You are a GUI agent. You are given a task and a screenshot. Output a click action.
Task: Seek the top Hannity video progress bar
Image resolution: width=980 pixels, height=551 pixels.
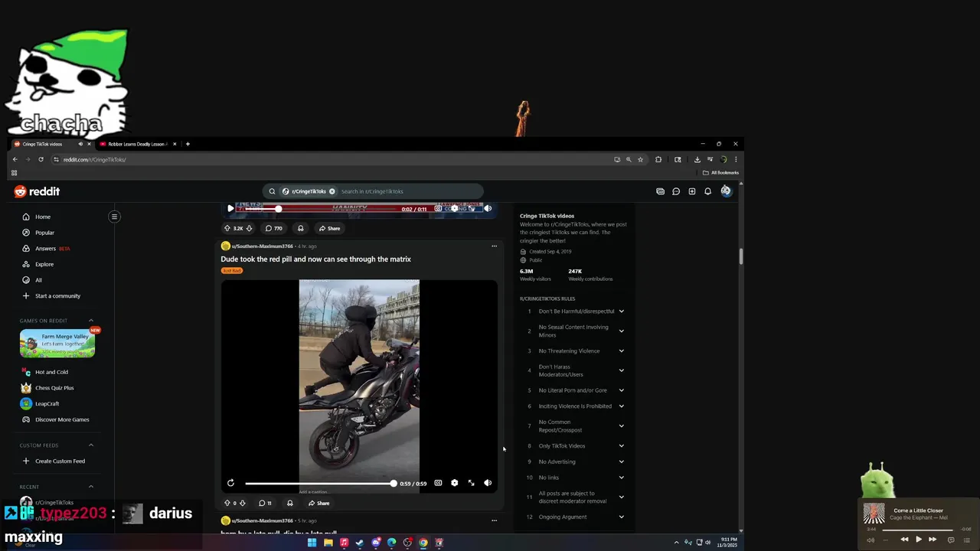(x=320, y=209)
